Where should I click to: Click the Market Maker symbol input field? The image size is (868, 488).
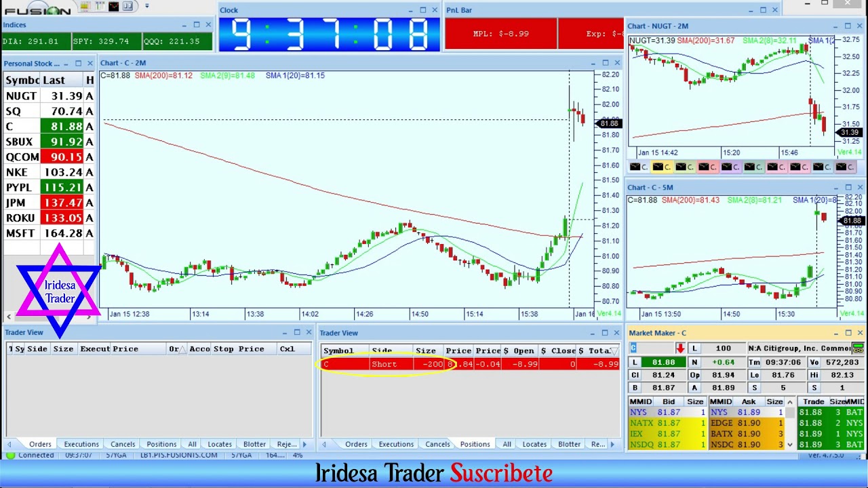pos(653,348)
